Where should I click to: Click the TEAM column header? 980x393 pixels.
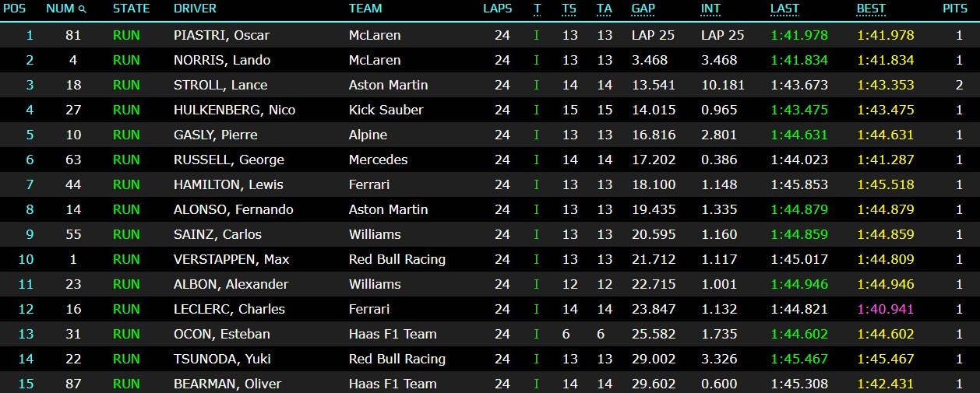click(365, 9)
